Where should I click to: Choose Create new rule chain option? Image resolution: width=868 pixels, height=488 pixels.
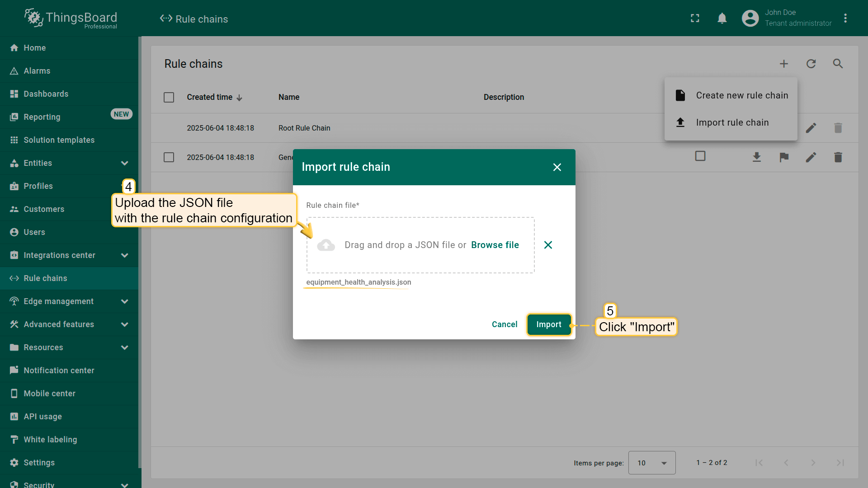(741, 95)
